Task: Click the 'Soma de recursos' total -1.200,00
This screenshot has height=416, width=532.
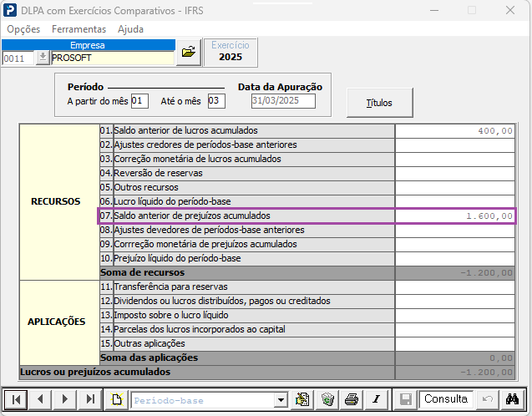Action: [x=455, y=273]
